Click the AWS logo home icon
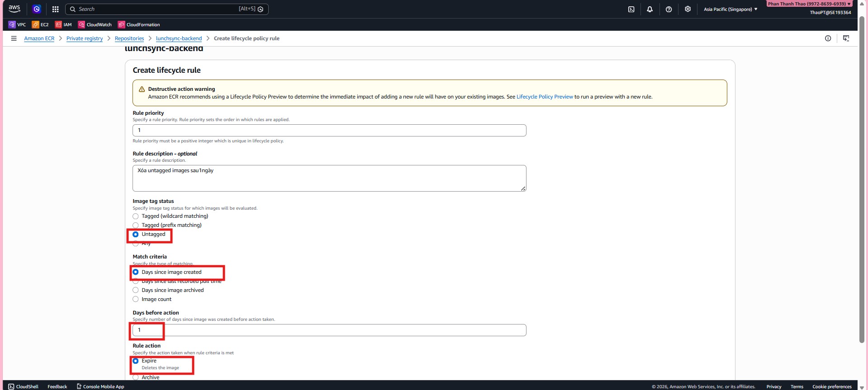The height and width of the screenshot is (390, 868). tap(14, 9)
